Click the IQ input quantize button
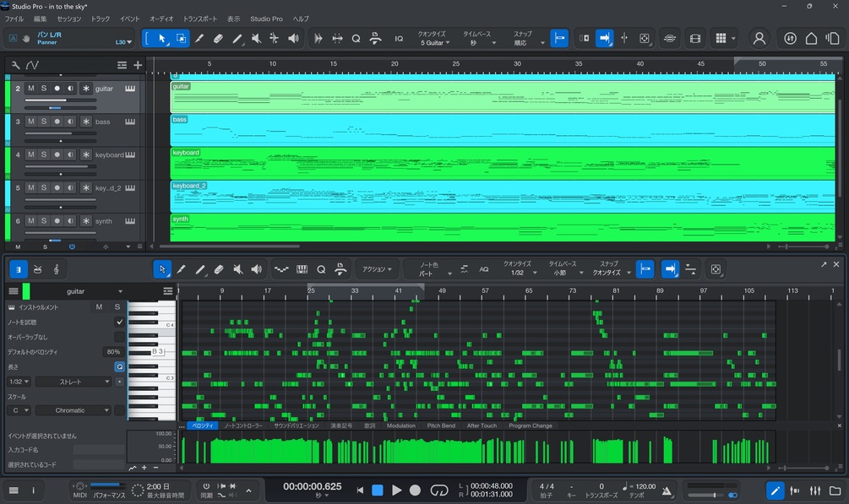The image size is (849, 504). point(399,39)
